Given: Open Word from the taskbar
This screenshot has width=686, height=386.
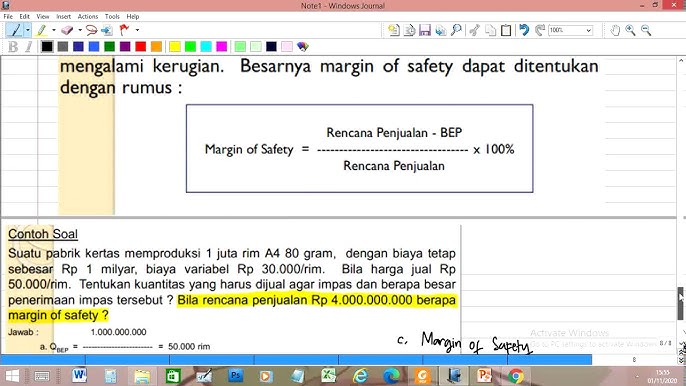Looking at the screenshot, I should [79, 376].
